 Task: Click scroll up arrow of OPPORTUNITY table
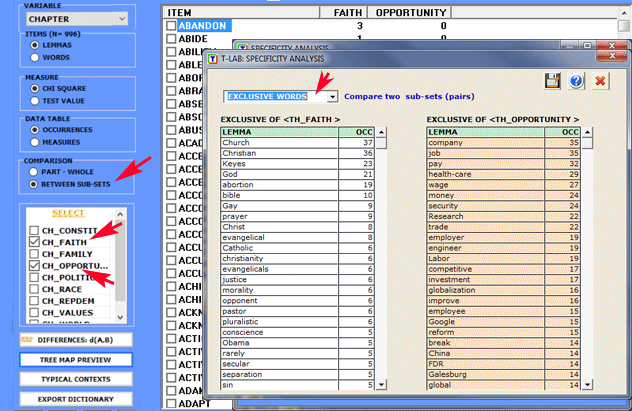[x=587, y=132]
